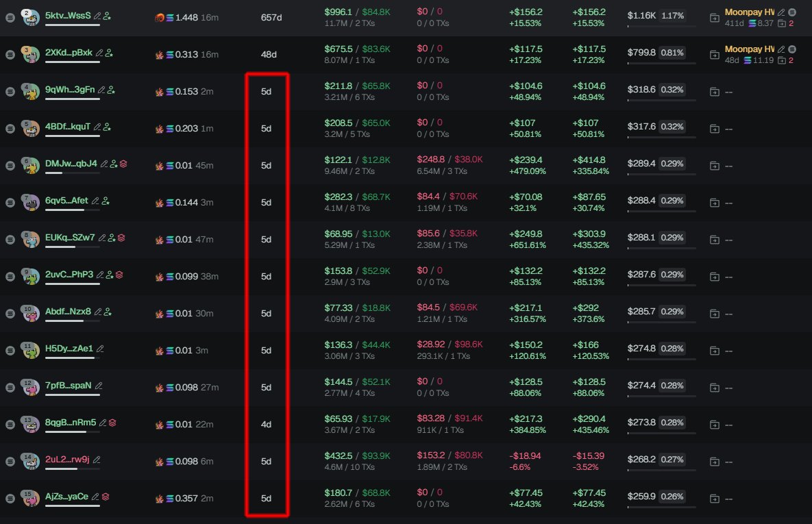
Task: Click the round icon right of the second Moonpay HW label
Action: pyautogui.click(x=792, y=49)
